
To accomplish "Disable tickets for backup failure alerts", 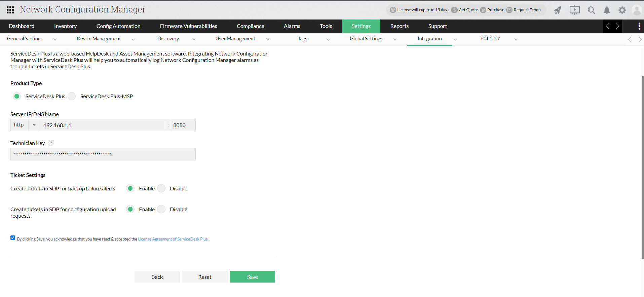I will pyautogui.click(x=161, y=188).
